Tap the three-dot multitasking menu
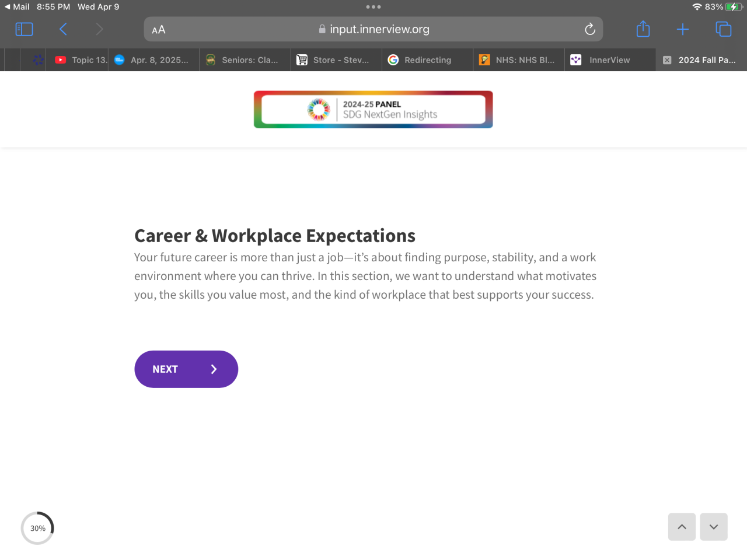 tap(373, 7)
